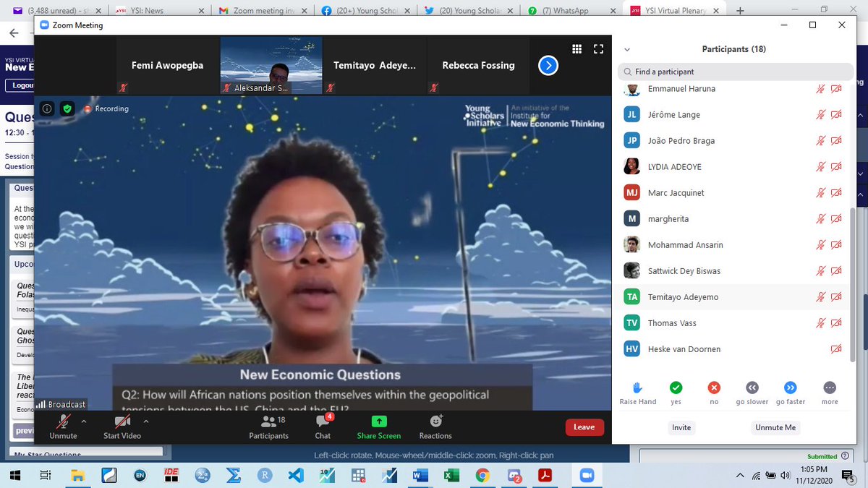Select participant margherita

coord(733,219)
